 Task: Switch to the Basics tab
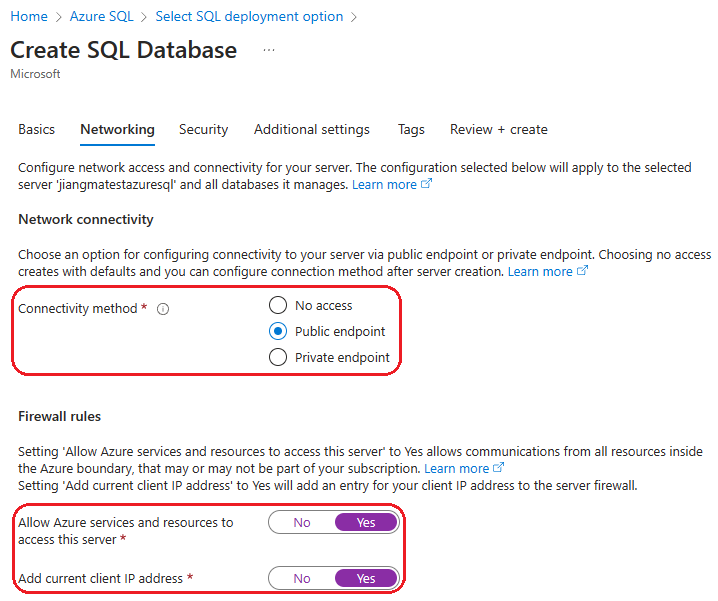[37, 129]
